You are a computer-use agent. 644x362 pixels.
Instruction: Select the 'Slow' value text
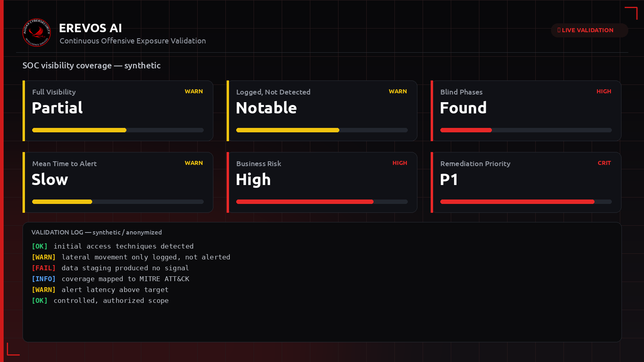point(50,179)
